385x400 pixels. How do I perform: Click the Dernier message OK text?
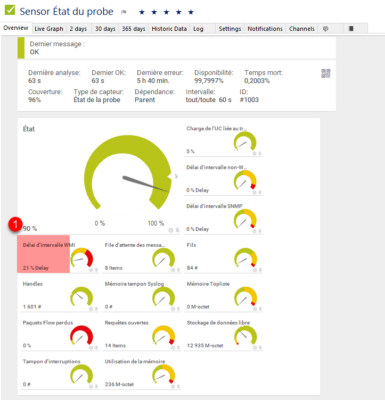click(34, 52)
